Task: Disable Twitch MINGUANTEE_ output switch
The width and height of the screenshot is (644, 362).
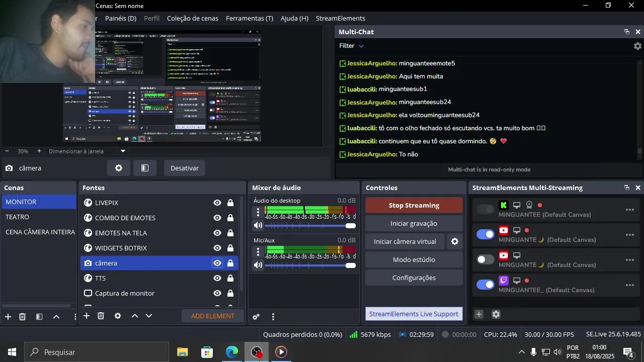Action: click(x=486, y=285)
